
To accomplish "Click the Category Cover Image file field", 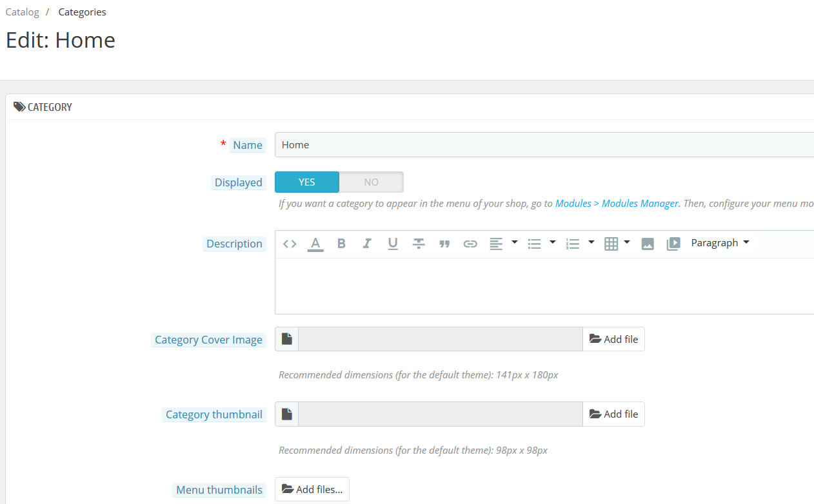I will (x=441, y=339).
